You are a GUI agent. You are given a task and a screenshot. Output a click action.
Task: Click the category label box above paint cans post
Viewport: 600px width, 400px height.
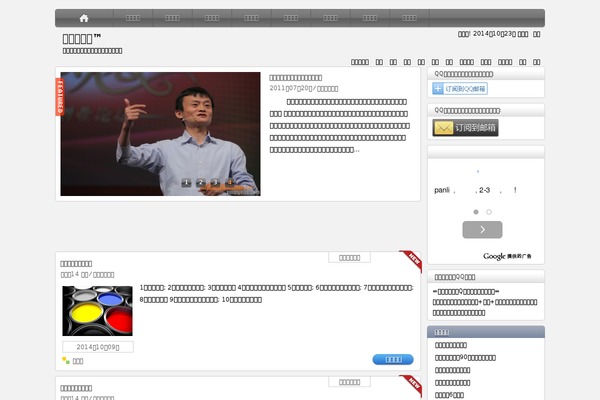pyautogui.click(x=349, y=258)
